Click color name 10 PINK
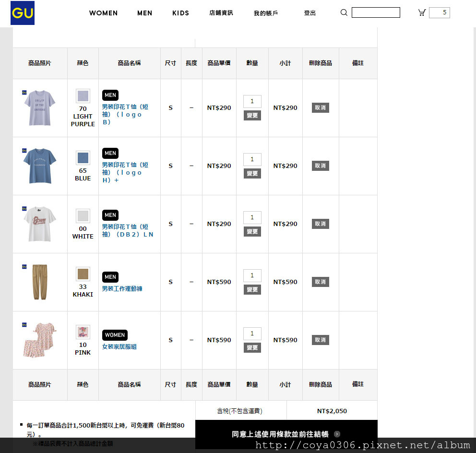This screenshot has width=476, height=453. click(x=83, y=348)
